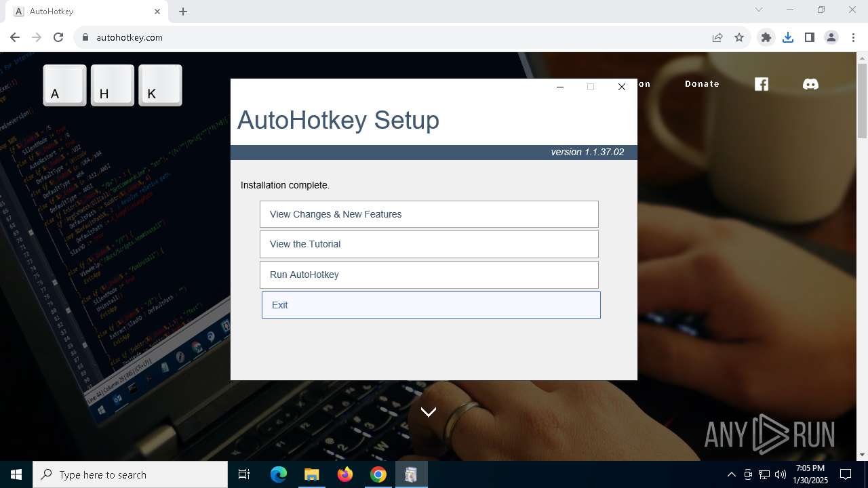Open View the Tutorial option

(429, 244)
